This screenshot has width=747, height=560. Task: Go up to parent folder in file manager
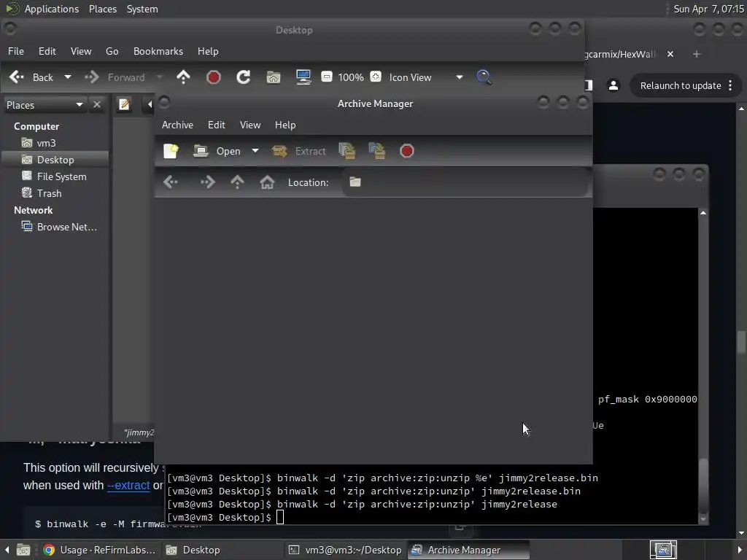click(183, 77)
